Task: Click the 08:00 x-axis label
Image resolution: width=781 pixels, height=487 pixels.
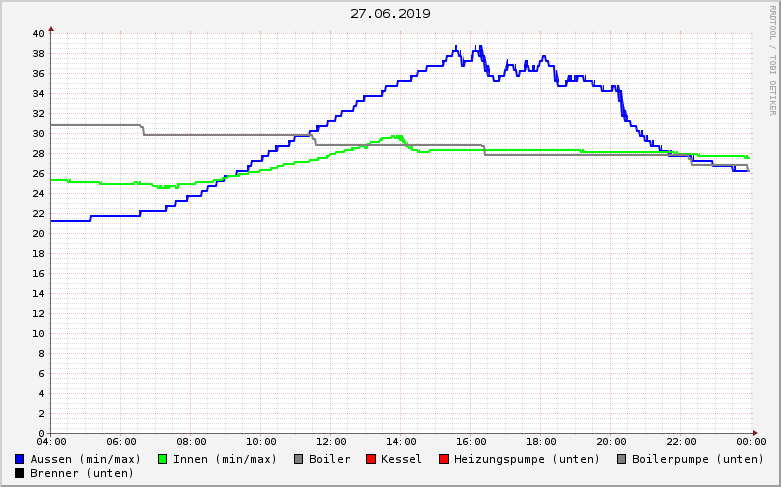Action: coord(191,442)
